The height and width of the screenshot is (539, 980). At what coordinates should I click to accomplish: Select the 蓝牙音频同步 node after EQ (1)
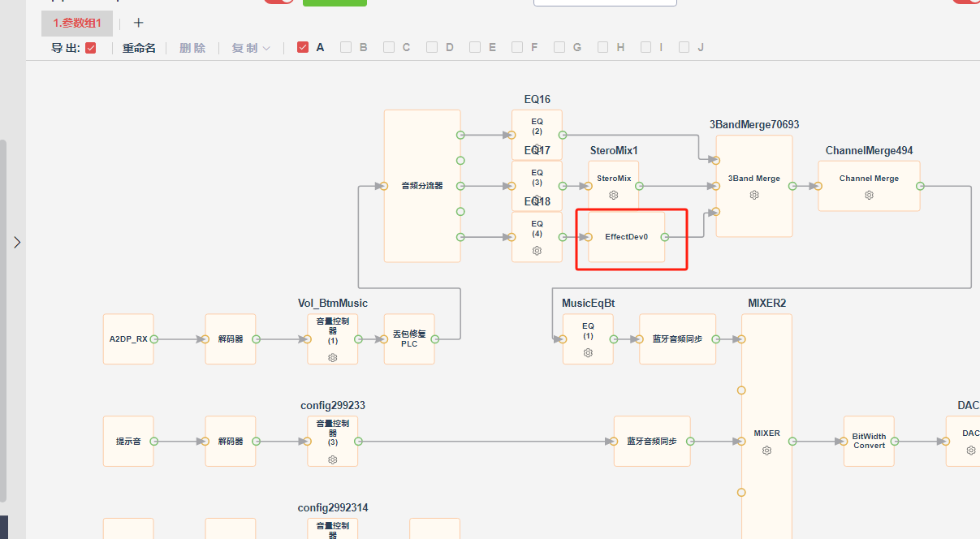pos(678,339)
